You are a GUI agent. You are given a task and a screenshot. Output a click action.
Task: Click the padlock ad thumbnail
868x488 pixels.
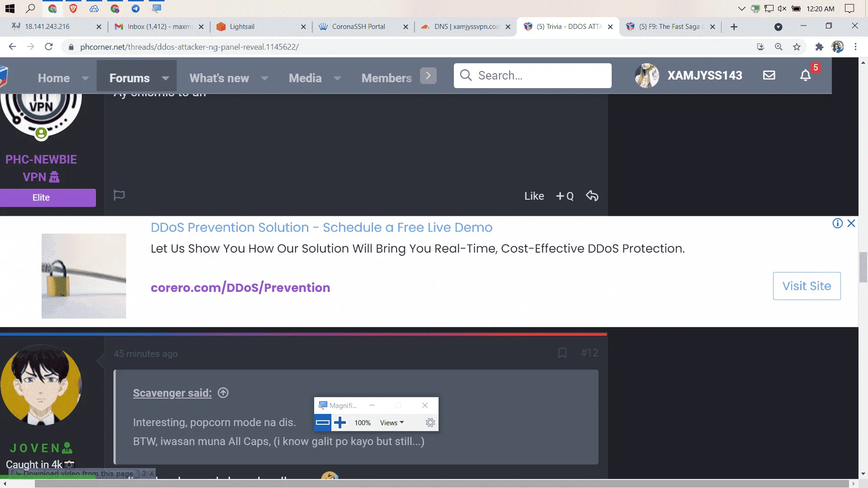(x=84, y=276)
